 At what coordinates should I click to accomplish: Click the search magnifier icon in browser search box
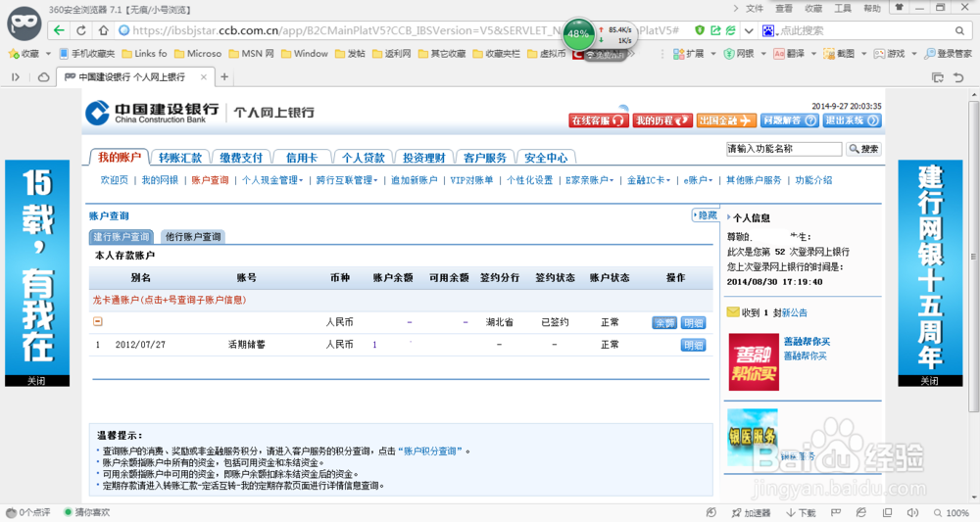(959, 30)
